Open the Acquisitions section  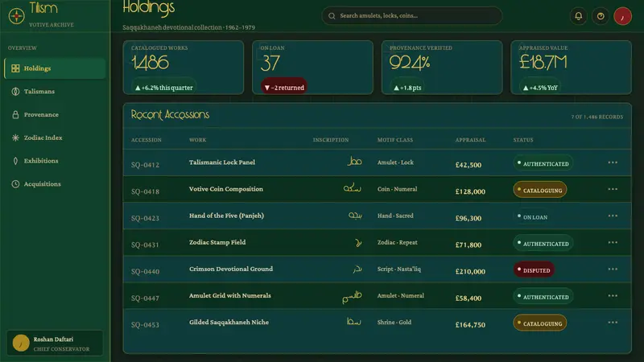(55, 184)
